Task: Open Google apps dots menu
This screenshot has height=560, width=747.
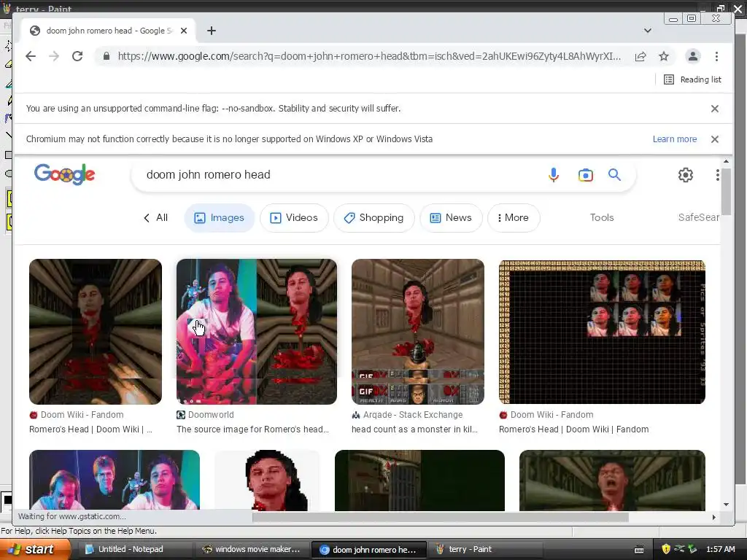Action: [x=717, y=175]
